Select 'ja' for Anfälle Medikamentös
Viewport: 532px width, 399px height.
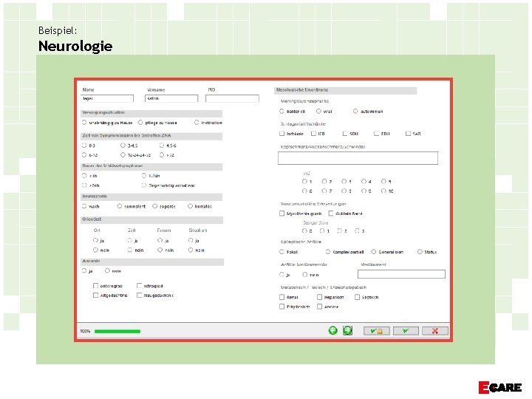(x=282, y=274)
